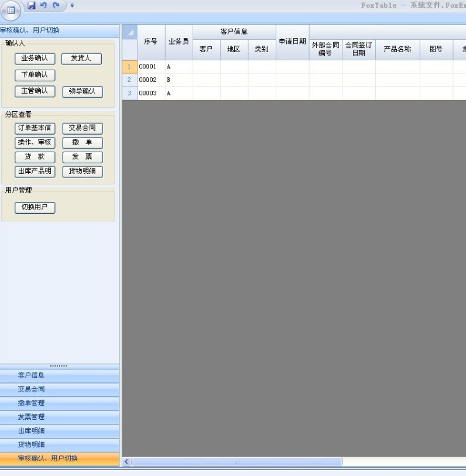The height and width of the screenshot is (476, 466).
Task: Click the 业务员 column header
Action: click(179, 42)
